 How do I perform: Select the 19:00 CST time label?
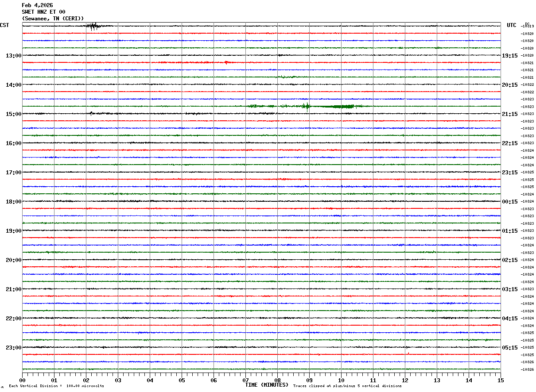14,231
